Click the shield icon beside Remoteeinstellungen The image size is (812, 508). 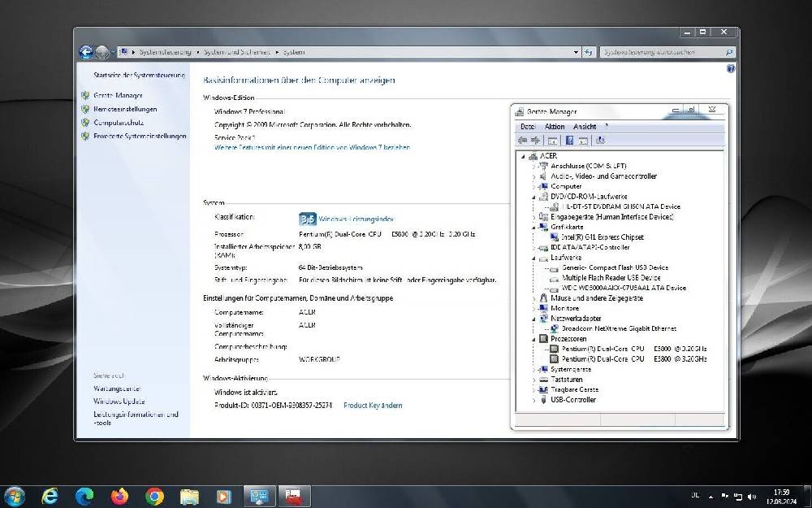click(85, 110)
